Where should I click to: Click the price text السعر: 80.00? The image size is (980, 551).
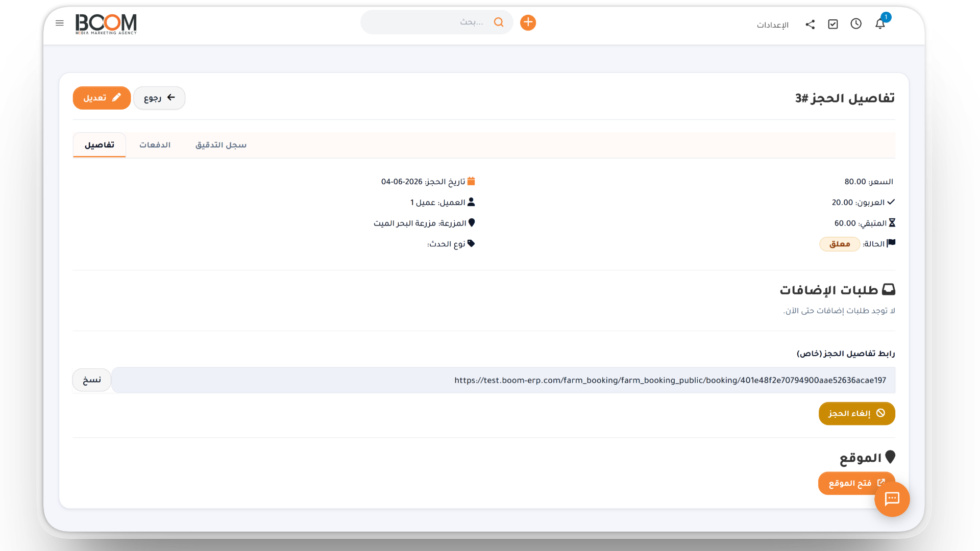[x=869, y=182]
